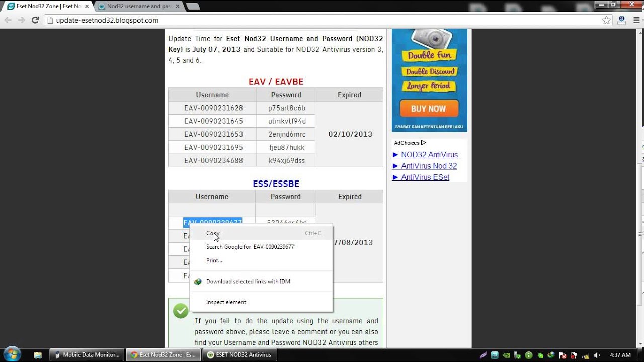
Task: Click the 4:37 AM system clock
Action: click(x=620, y=355)
